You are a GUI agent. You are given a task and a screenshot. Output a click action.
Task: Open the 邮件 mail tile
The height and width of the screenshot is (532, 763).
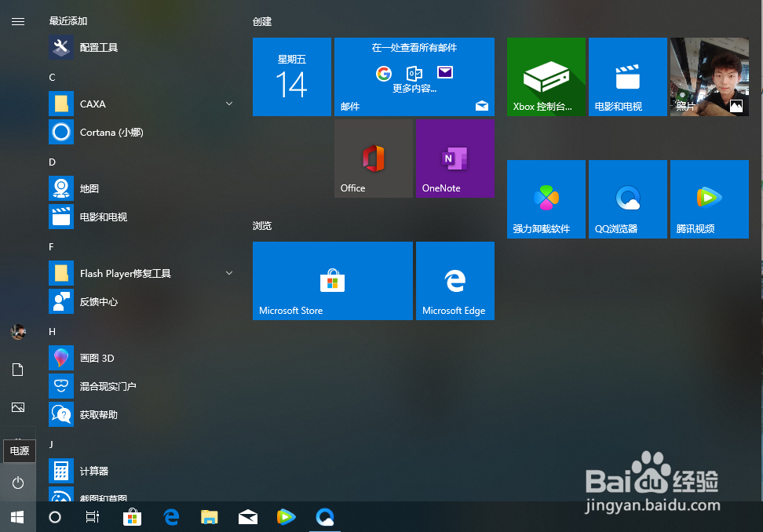pyautogui.click(x=414, y=77)
